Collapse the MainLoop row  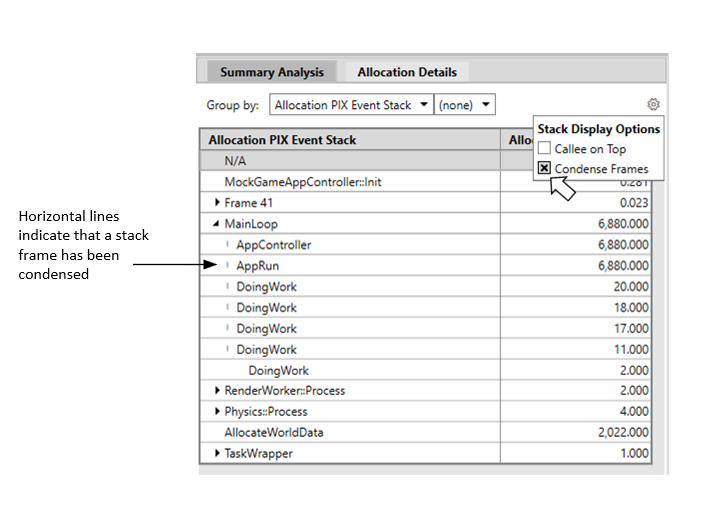tap(216, 223)
